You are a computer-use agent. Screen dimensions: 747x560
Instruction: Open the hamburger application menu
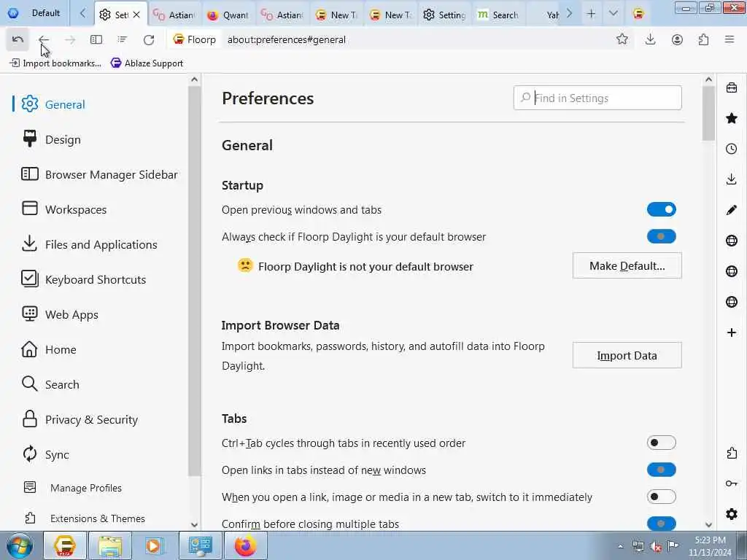[729, 39]
